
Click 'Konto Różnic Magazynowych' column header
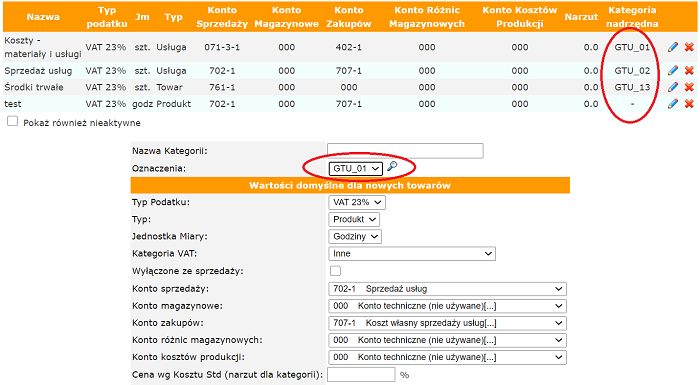coord(427,17)
